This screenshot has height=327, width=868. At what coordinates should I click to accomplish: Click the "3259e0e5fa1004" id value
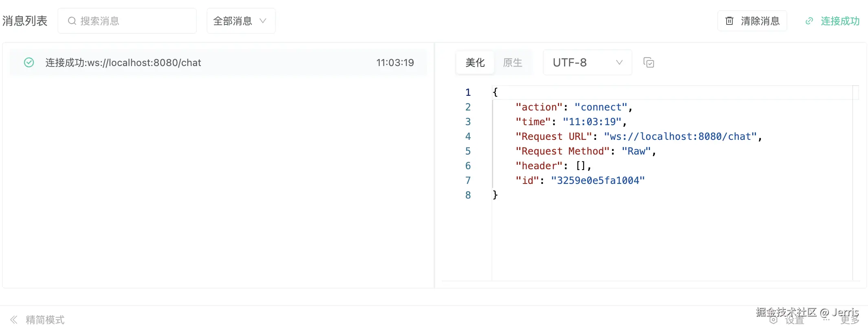[598, 181]
